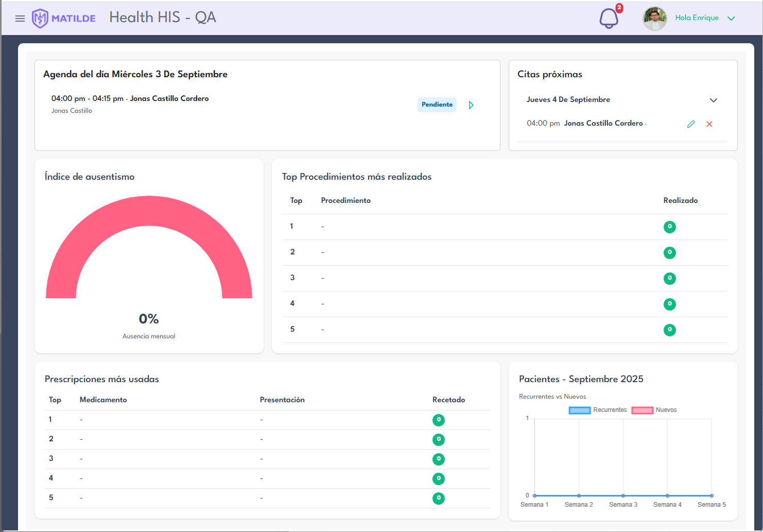763x532 pixels.
Task: Click the Semana 3 data point on chart
Action: 623,495
